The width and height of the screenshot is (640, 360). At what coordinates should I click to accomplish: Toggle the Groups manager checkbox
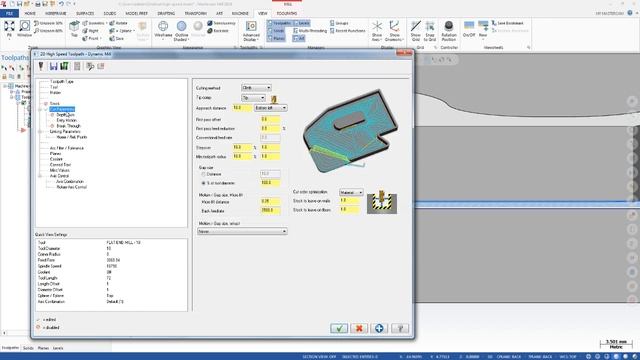[x=332, y=23]
